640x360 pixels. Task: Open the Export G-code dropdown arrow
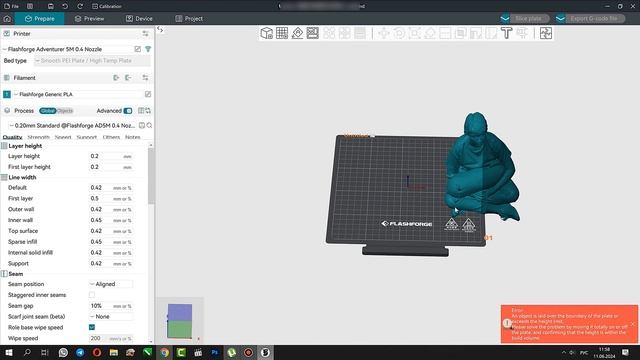(560, 19)
